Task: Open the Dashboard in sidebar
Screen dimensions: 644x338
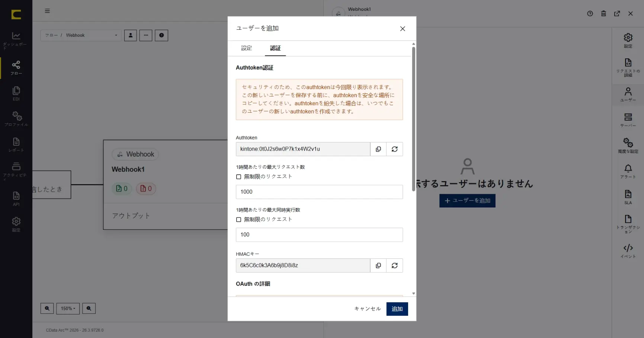Action: [16, 40]
